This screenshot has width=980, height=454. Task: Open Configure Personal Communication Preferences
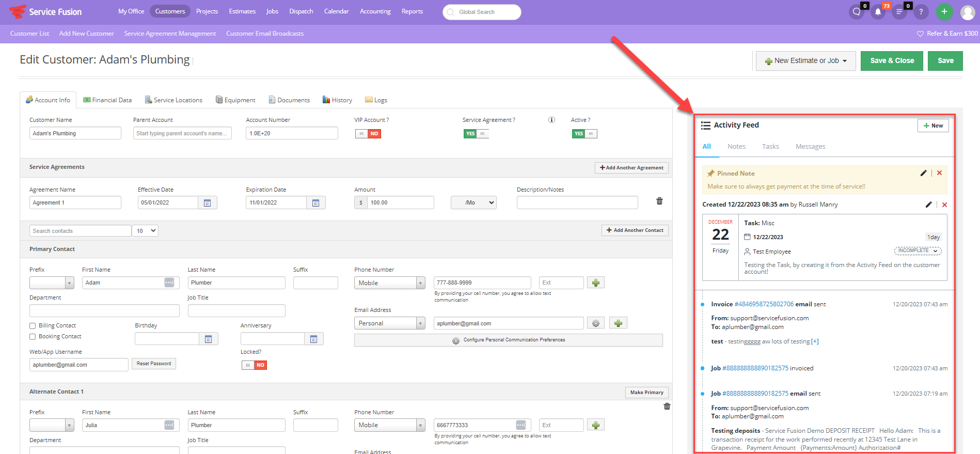[x=509, y=340]
